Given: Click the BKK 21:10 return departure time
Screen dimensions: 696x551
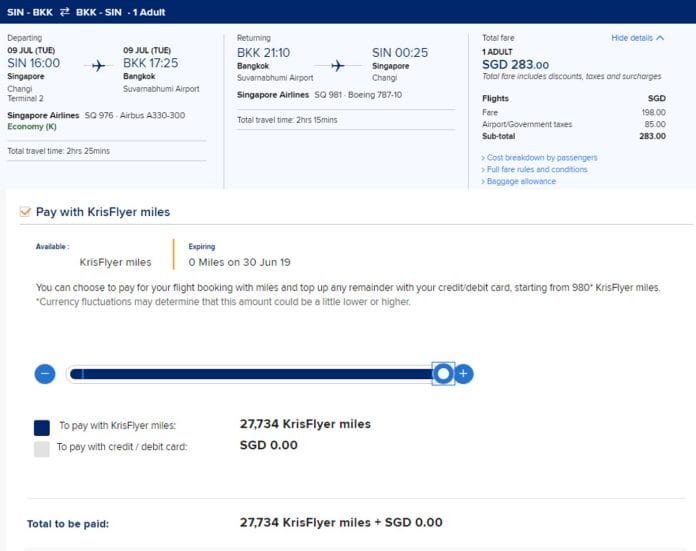Looking at the screenshot, I should pos(263,53).
